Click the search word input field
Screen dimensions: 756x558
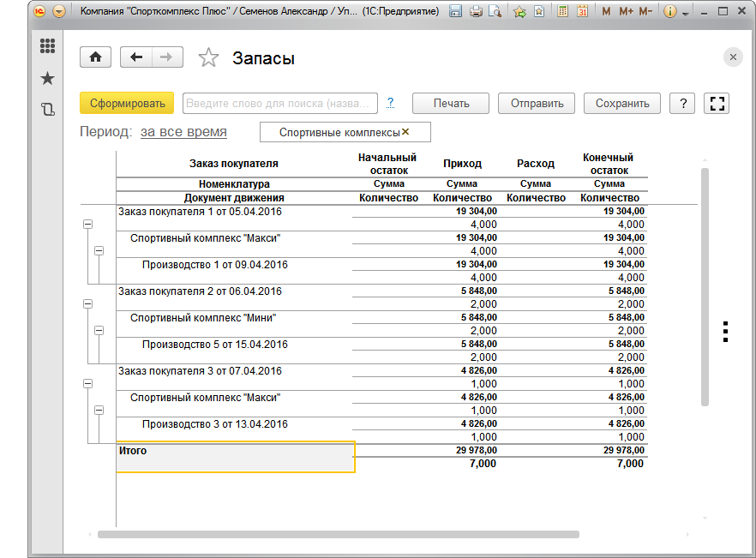click(279, 103)
